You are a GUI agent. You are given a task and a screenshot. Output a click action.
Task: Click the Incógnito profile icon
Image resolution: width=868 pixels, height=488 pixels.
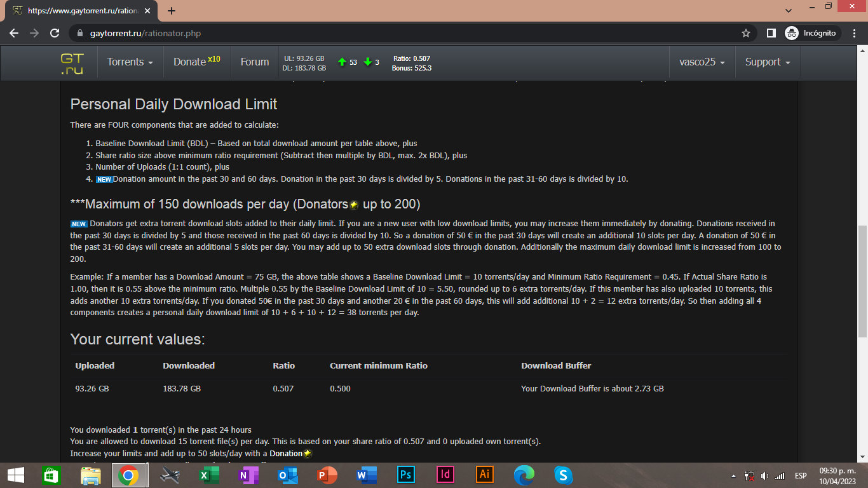point(792,32)
